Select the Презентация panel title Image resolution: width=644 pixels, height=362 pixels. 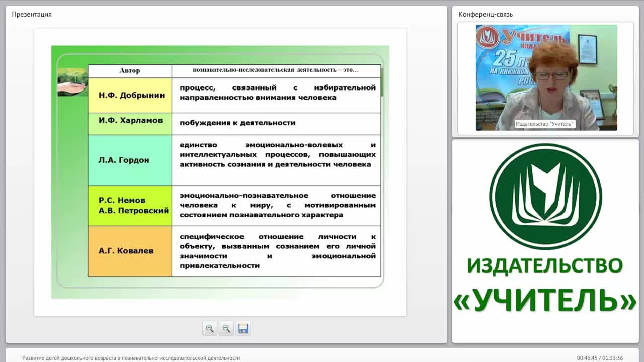point(32,14)
